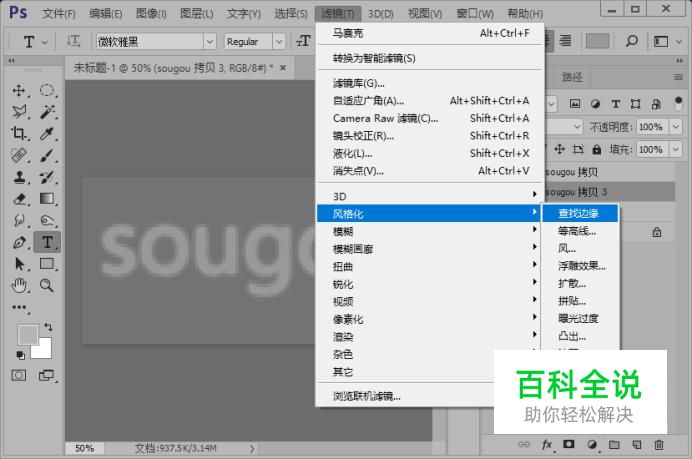Add a layer mask
The width and height of the screenshot is (692, 459).
pyautogui.click(x=569, y=444)
